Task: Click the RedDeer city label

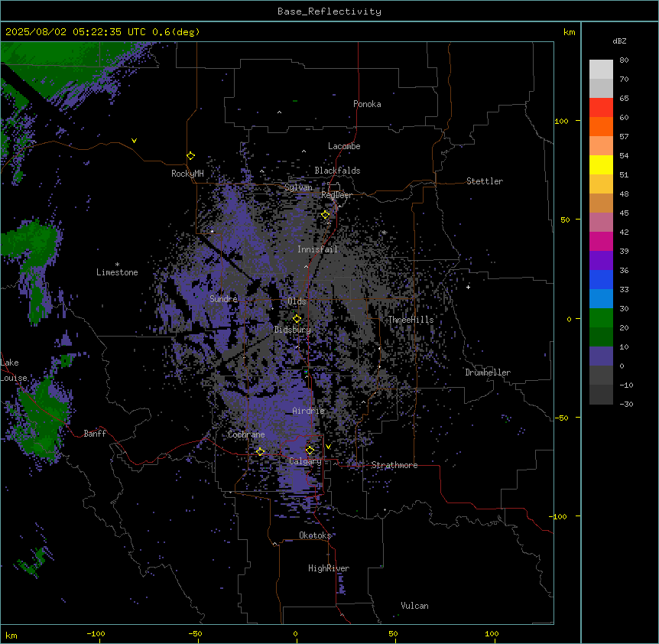Action: click(336, 195)
